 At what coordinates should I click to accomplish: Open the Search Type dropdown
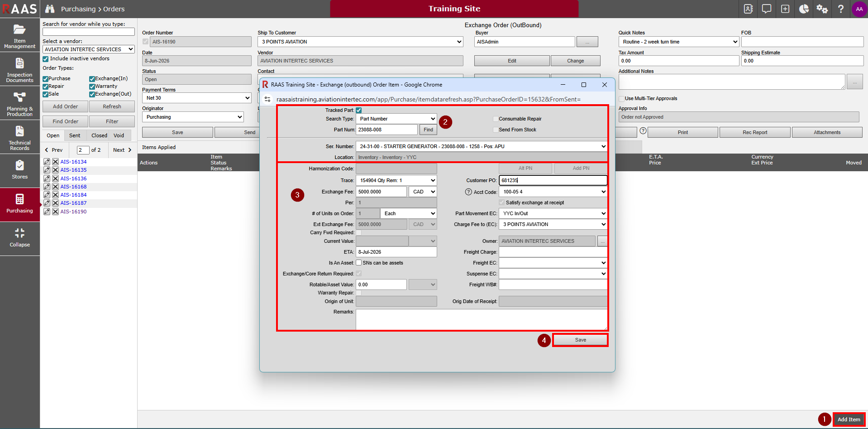[x=396, y=119]
